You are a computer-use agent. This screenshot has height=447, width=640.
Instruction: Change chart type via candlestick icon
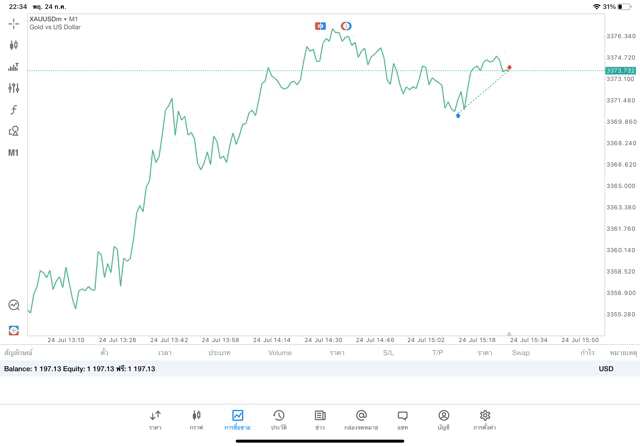coord(14,45)
